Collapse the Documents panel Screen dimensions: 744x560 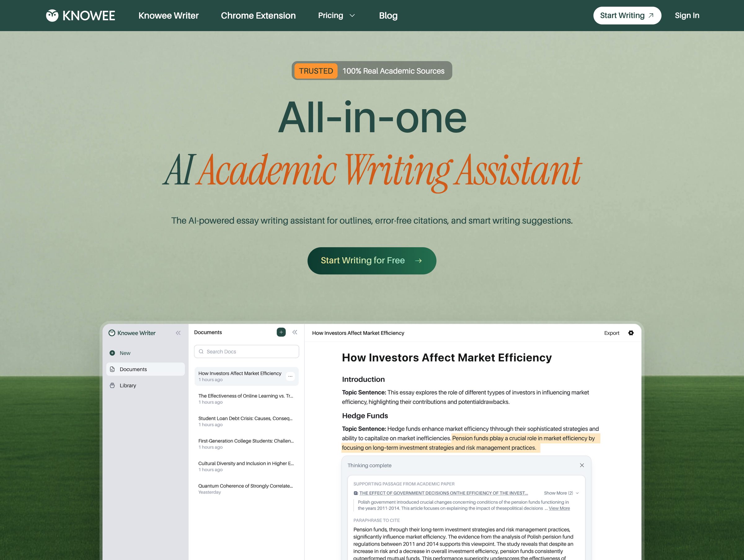pos(294,332)
